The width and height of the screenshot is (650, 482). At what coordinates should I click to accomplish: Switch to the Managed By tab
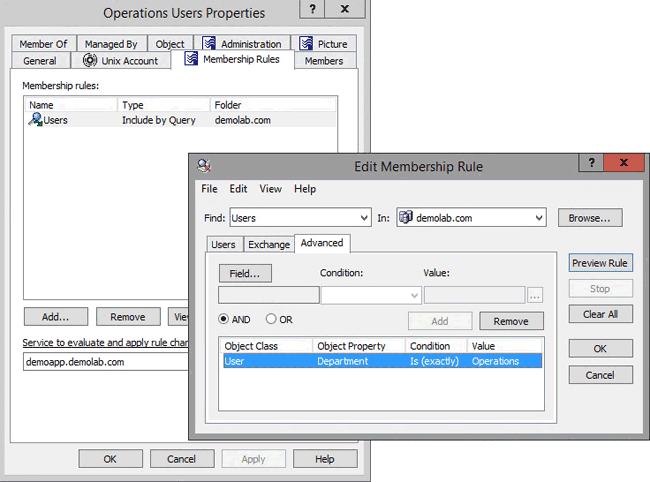pos(111,44)
